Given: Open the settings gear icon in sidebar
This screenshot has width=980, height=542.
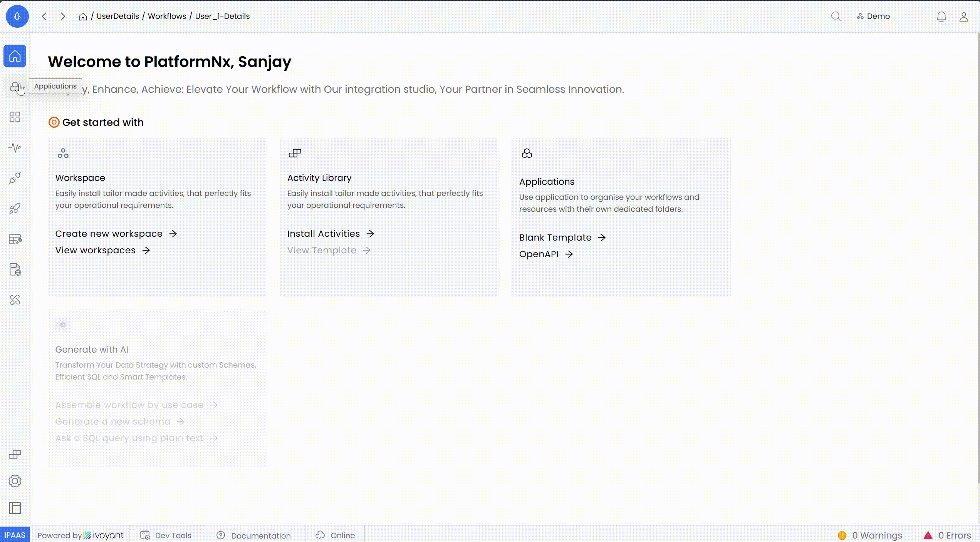Looking at the screenshot, I should coord(15,481).
